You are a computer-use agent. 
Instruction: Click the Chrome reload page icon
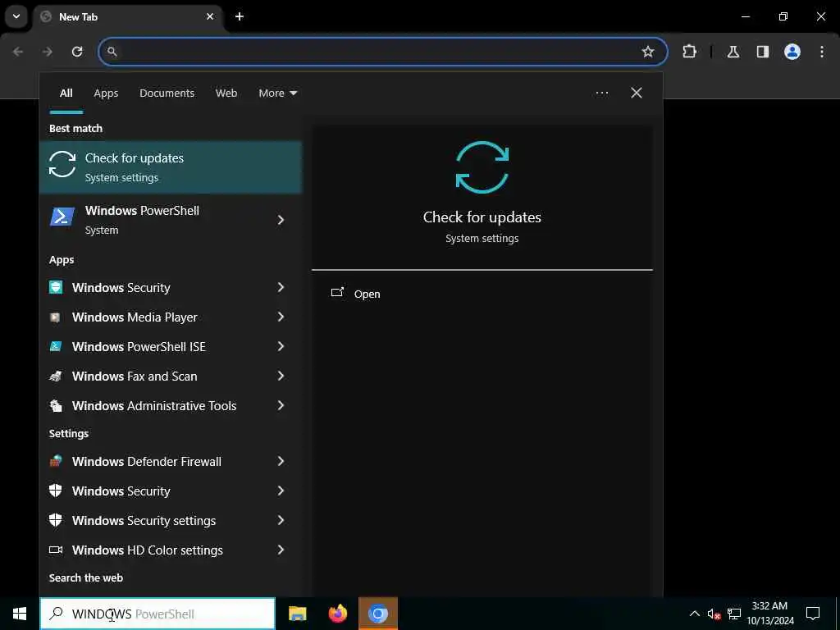tap(77, 52)
